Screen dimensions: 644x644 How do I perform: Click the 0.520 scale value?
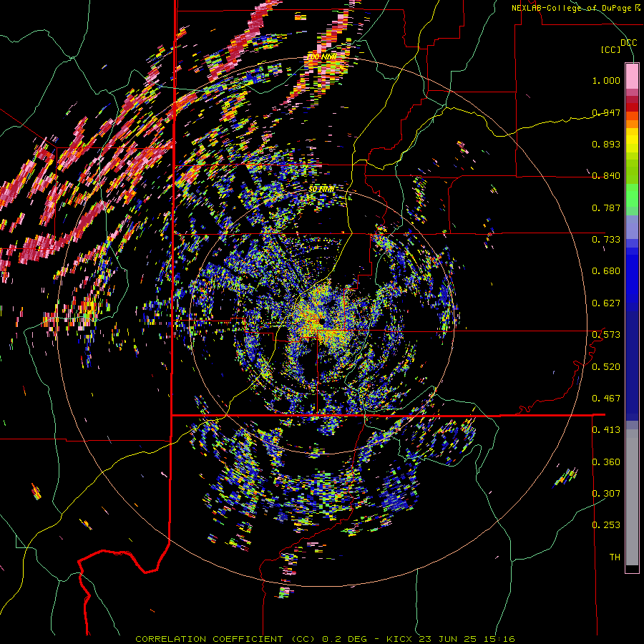[606, 366]
